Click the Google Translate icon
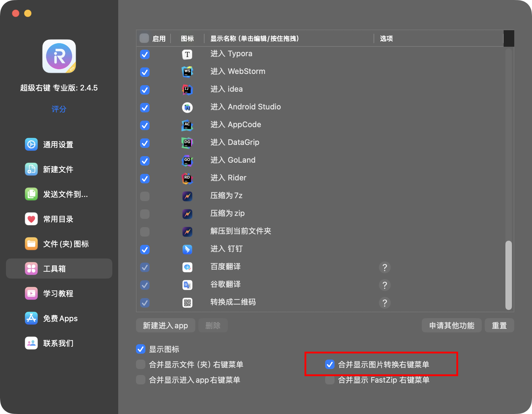 click(x=187, y=285)
